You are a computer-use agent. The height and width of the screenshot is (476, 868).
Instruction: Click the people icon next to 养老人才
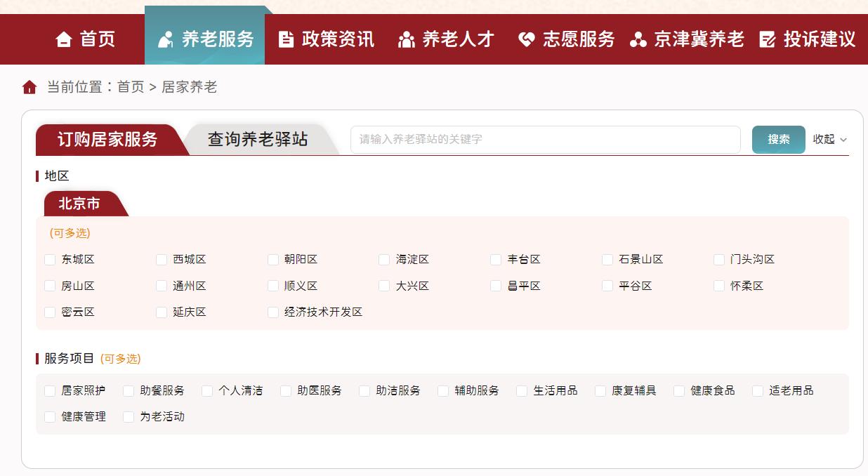coord(405,40)
